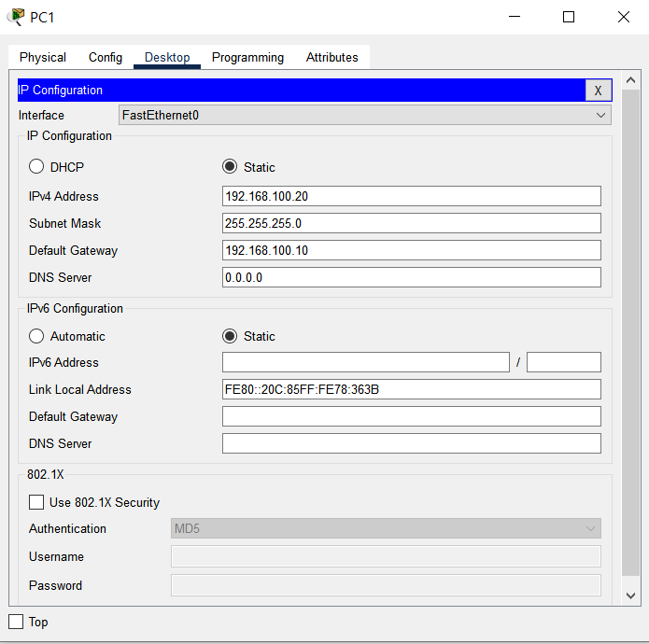Click the vertical scrollbar thumb

click(x=630, y=332)
